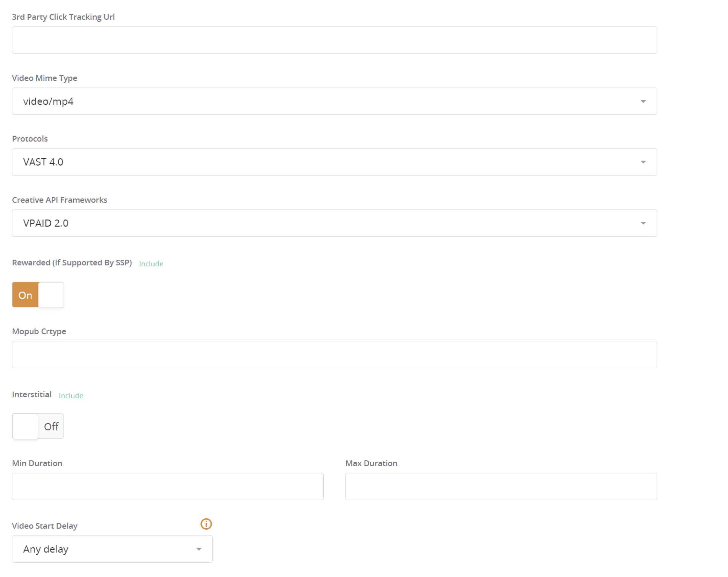Click the Include label next to Rewarded

point(151,263)
